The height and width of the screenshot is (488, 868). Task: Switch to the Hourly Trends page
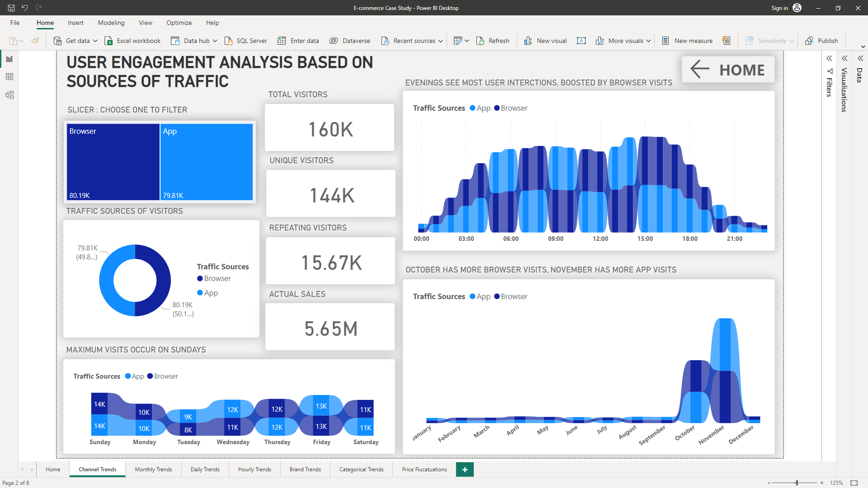click(255, 469)
